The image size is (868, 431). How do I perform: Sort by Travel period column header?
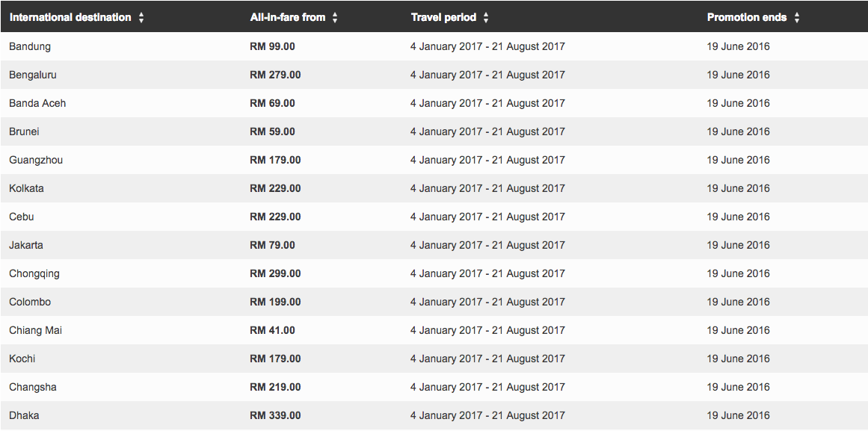pos(443,17)
